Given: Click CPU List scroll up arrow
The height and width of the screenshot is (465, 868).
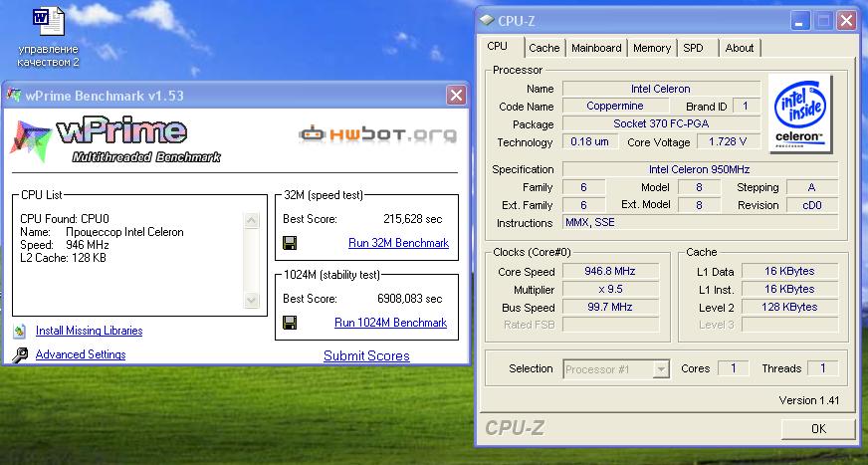Looking at the screenshot, I should [x=251, y=220].
